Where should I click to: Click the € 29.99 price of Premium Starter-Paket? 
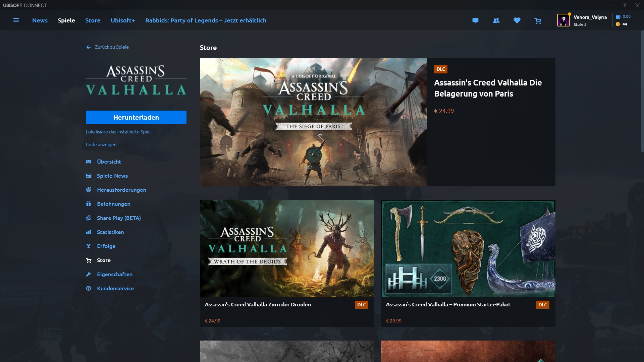pos(394,321)
